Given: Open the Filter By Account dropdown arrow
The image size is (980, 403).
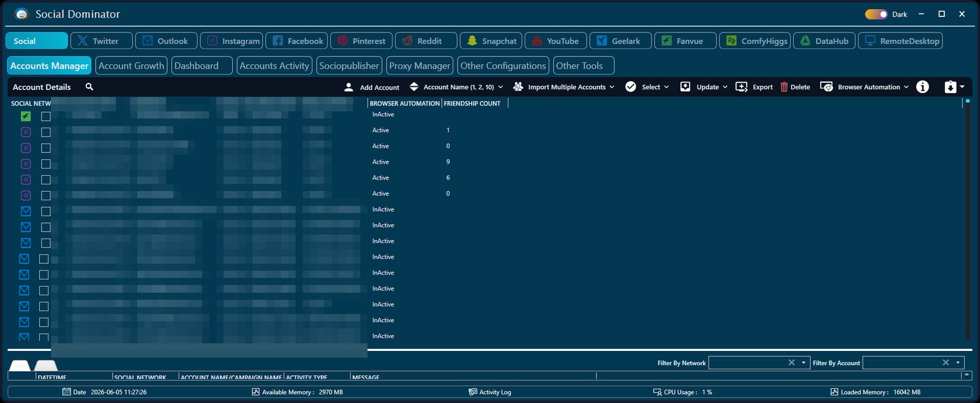Looking at the screenshot, I should coord(958,363).
